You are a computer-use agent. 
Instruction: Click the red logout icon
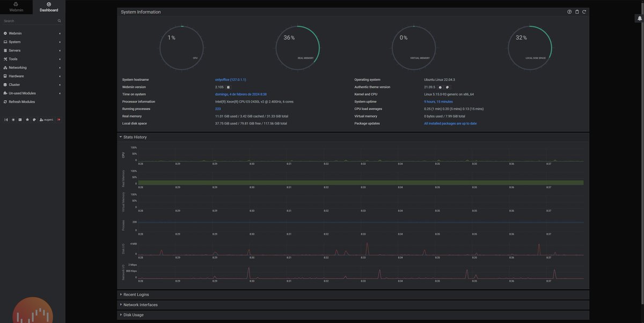point(58,120)
